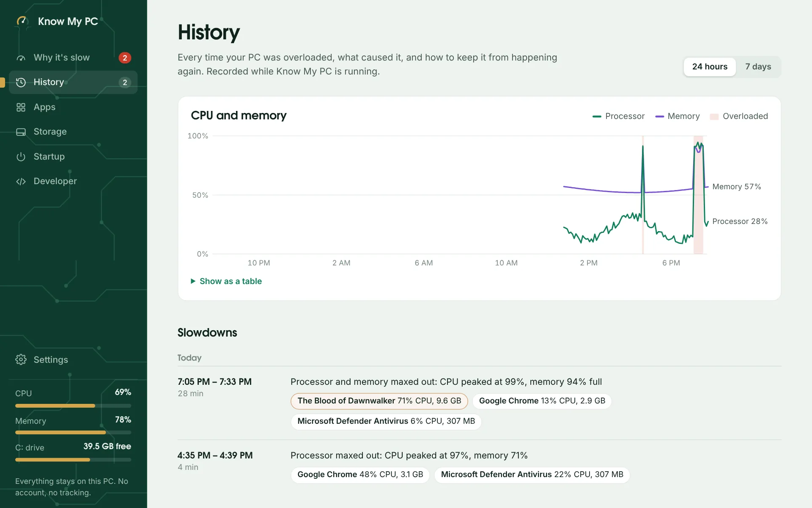Click the Processor legend green swatch
The width and height of the screenshot is (812, 508).
click(x=597, y=116)
